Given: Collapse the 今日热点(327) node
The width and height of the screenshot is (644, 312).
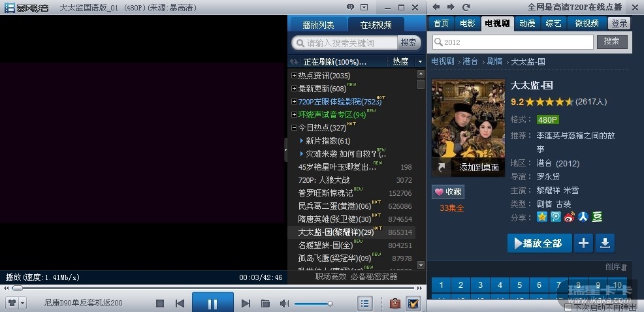Looking at the screenshot, I should pyautogui.click(x=294, y=128).
